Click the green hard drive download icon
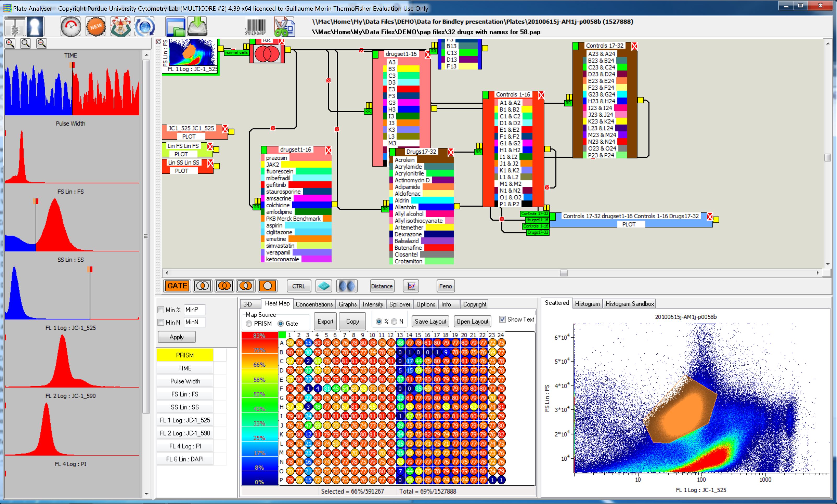Image resolution: width=837 pixels, height=504 pixels. point(197,27)
